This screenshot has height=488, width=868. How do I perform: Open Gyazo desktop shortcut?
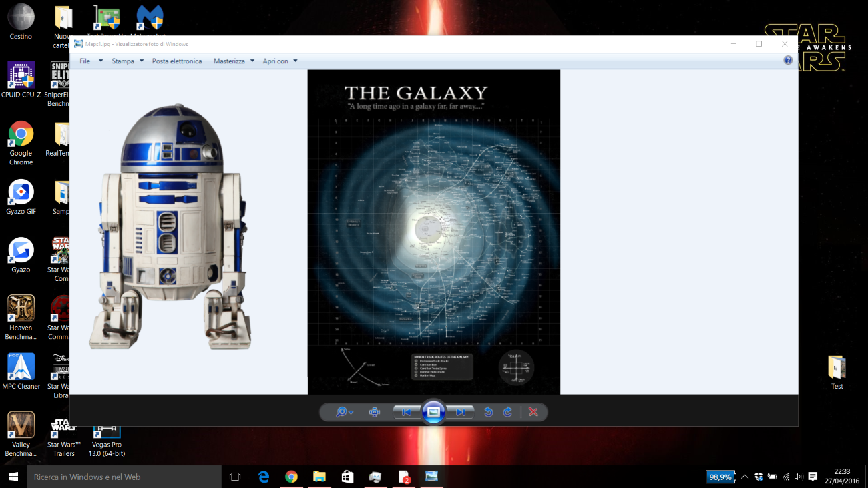21,255
